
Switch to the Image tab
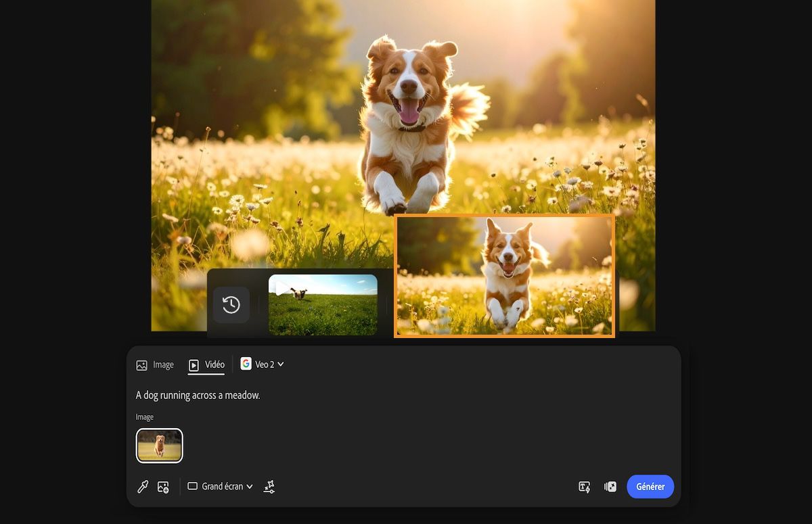point(155,364)
